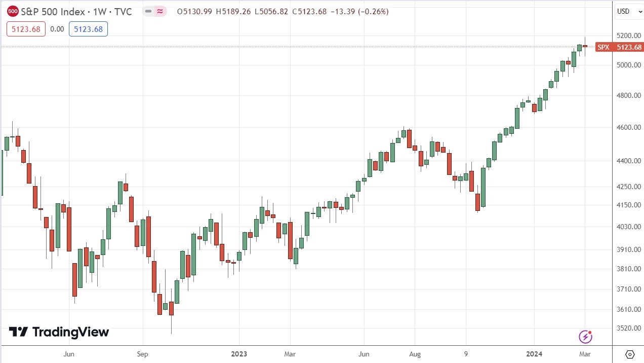This screenshot has height=363, width=644.
Task: Click the pink wave (≈) indicator icon
Action: click(x=160, y=11)
